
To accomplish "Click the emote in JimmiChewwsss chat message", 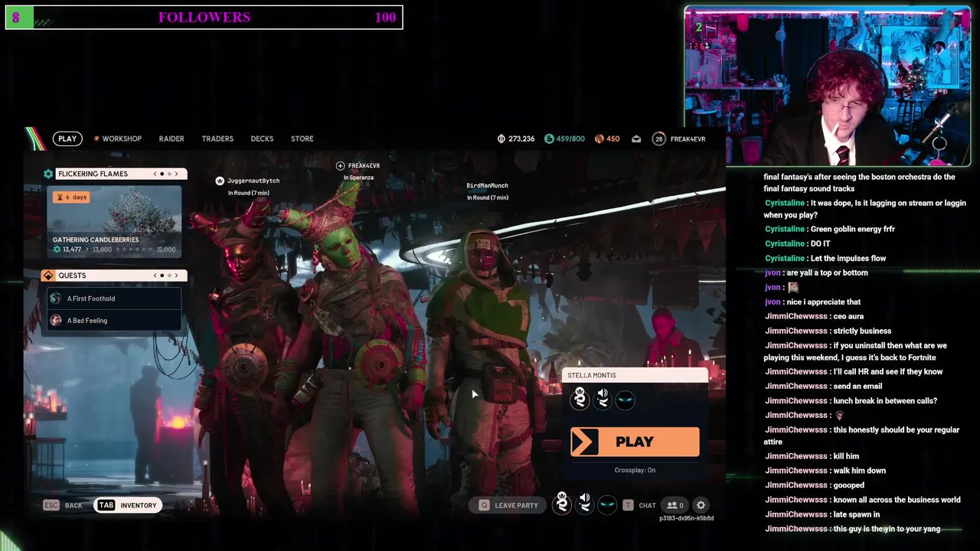I will pos(839,416).
